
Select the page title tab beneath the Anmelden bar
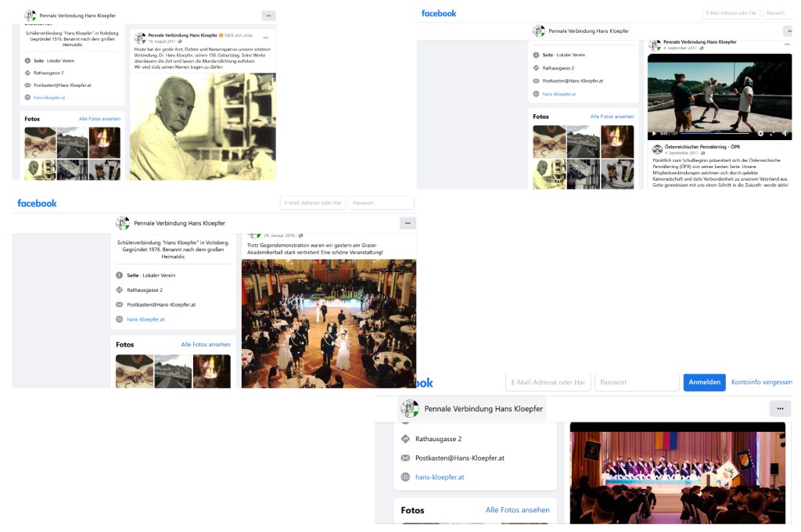pyautogui.click(x=472, y=408)
